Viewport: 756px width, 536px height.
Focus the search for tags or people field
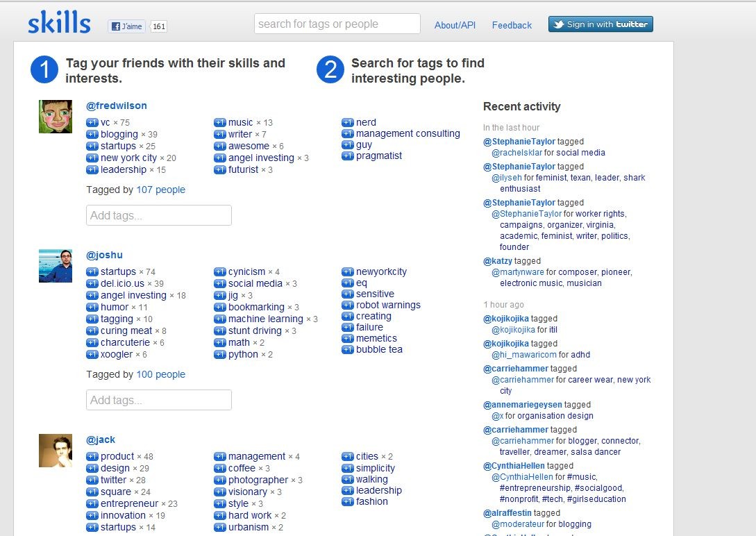click(x=337, y=24)
